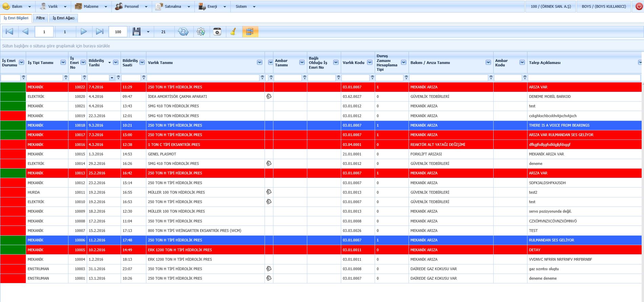This screenshot has height=302, width=644.
Task: Open the Malzeme menu
Action: click(x=91, y=6)
